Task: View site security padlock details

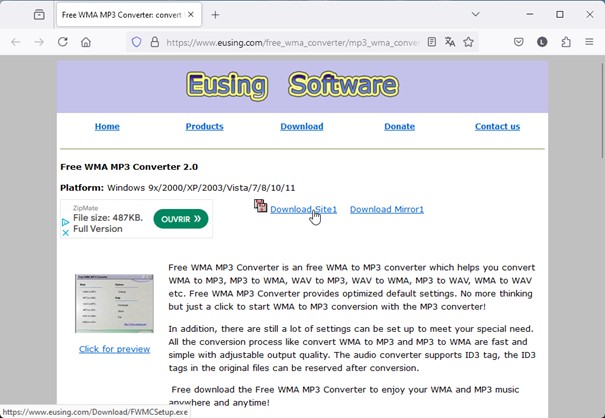Action: tap(155, 42)
